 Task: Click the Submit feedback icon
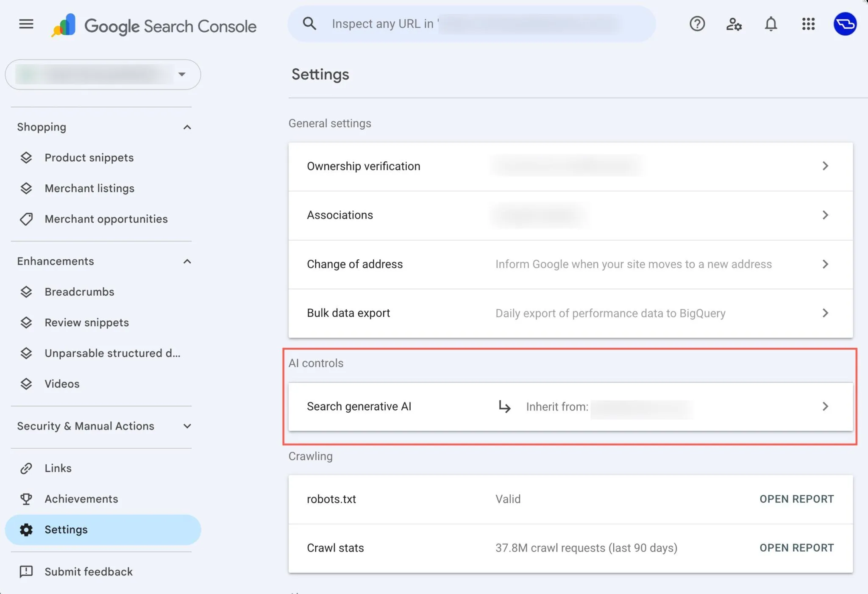pyautogui.click(x=26, y=572)
